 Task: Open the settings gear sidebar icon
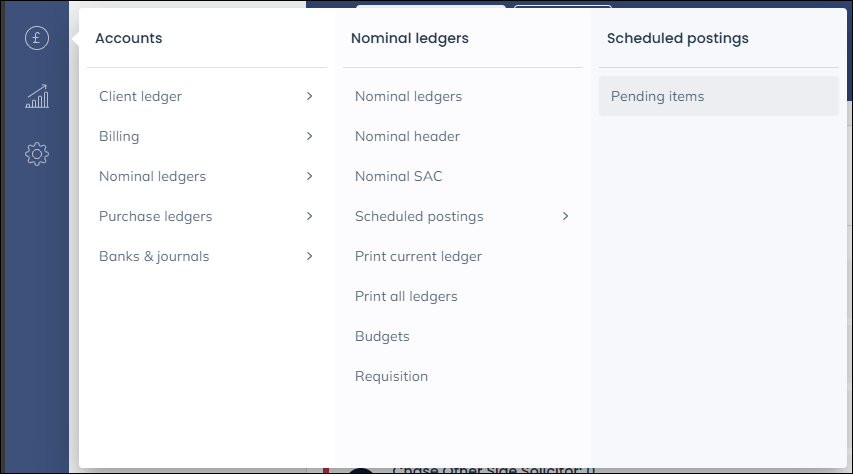pos(37,154)
